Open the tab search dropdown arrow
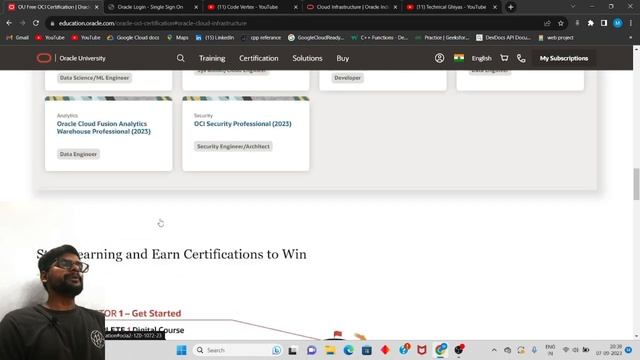The width and height of the screenshot is (640, 360). pos(573,7)
